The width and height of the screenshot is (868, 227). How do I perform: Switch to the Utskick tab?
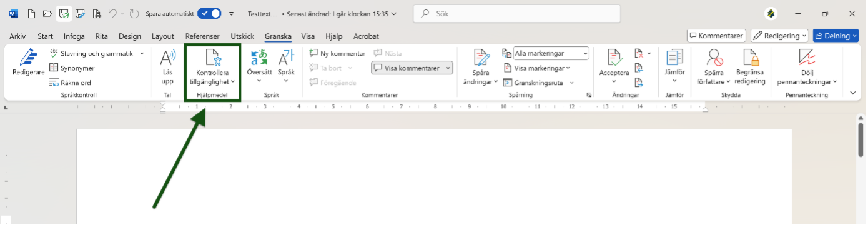pos(242,36)
